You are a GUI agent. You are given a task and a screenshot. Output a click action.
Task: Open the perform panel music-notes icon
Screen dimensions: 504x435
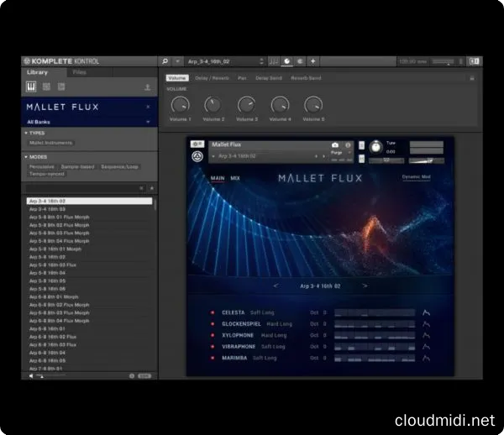[274, 61]
